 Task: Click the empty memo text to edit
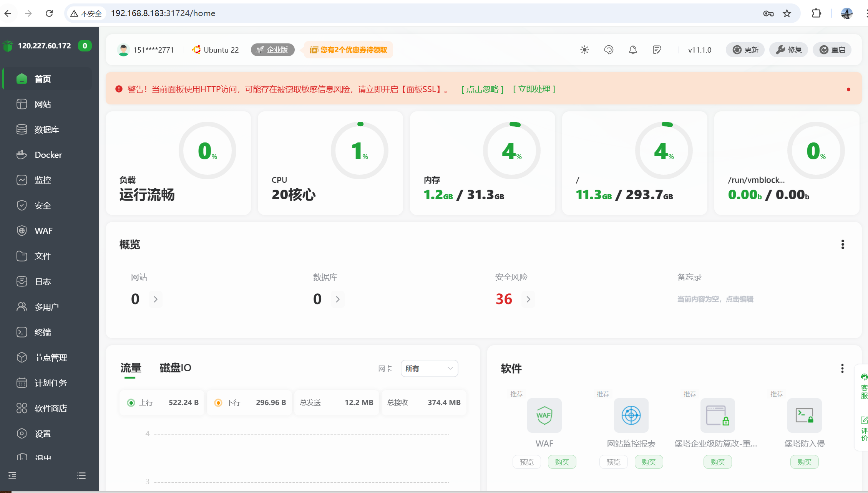715,299
